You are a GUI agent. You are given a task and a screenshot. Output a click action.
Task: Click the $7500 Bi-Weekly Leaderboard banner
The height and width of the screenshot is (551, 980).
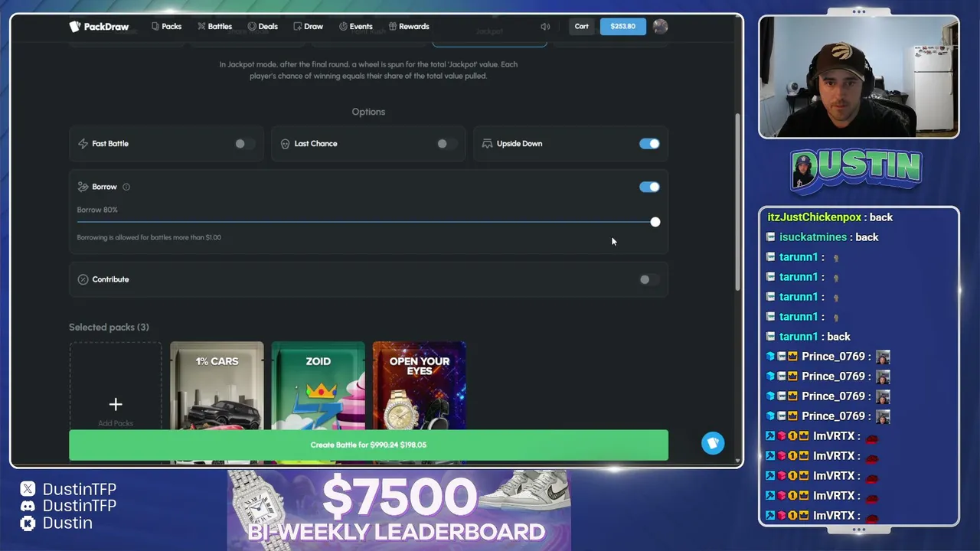coord(399,510)
